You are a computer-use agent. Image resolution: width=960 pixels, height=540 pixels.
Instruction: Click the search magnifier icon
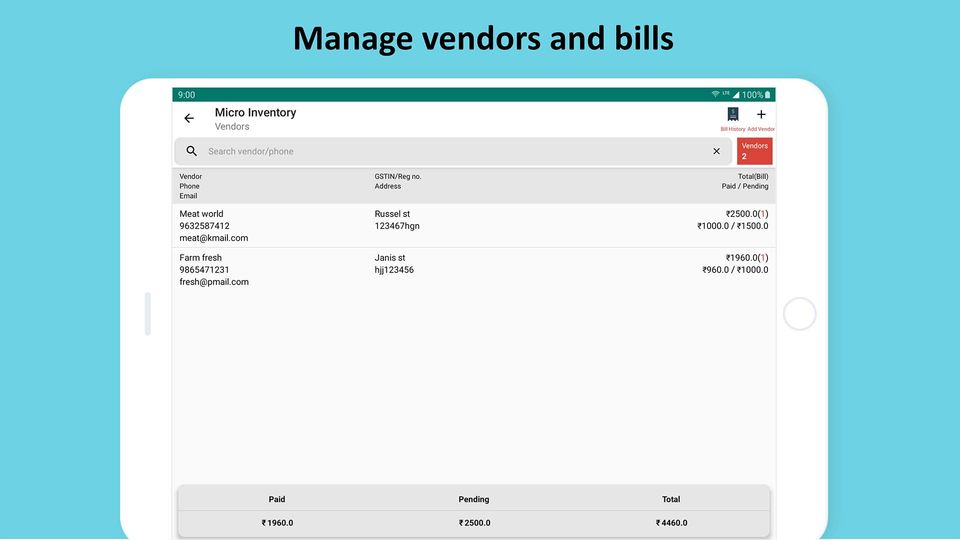point(192,151)
